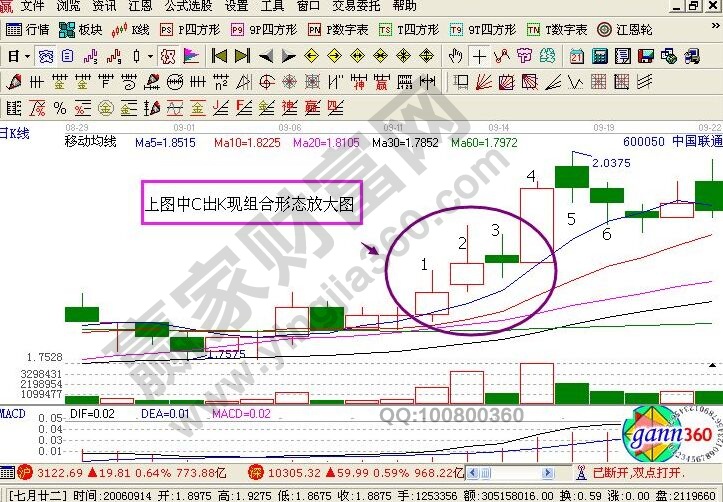Viewport: 723px width, 502px height.
Task: Click the pink 节 icon
Action: pos(525,57)
